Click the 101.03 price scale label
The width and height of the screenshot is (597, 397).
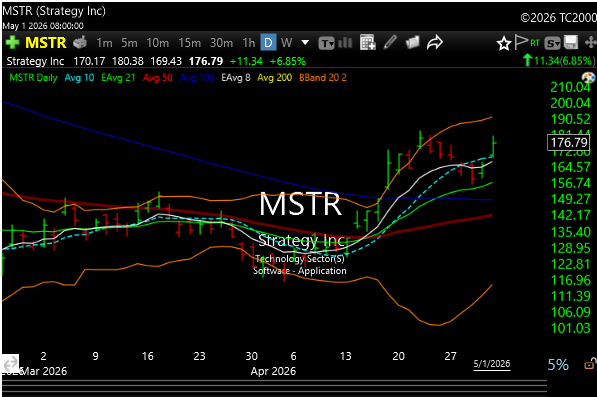tap(570, 328)
